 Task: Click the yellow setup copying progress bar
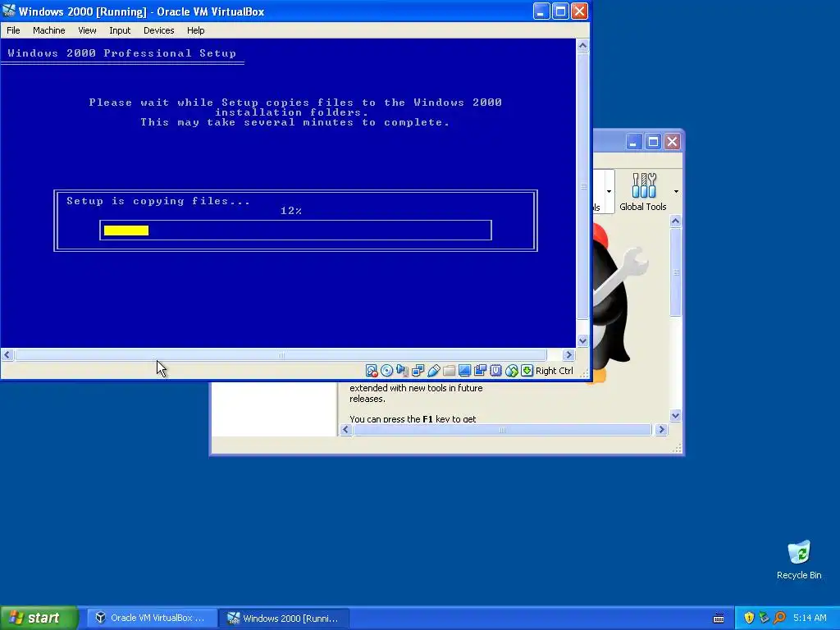point(126,231)
